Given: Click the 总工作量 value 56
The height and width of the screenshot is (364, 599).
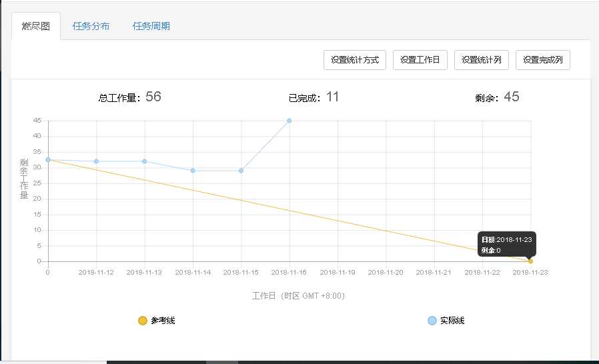Looking at the screenshot, I should click(x=153, y=97).
